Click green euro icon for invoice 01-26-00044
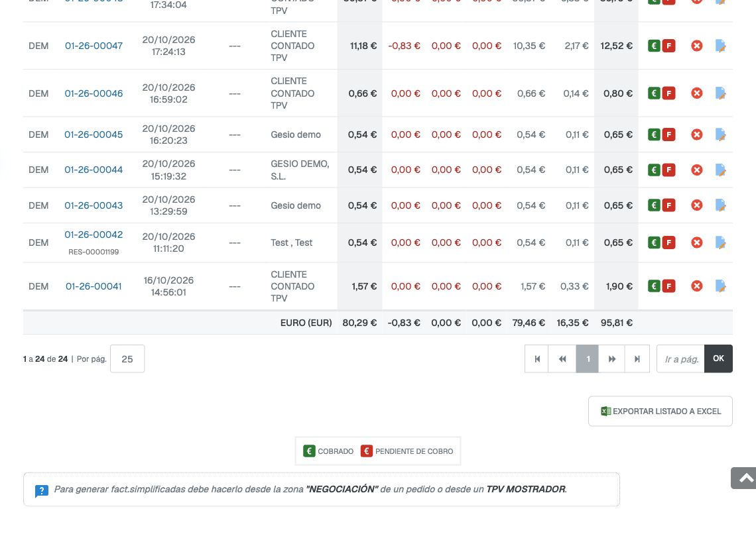Screen dimensions: 756x550 [654, 170]
